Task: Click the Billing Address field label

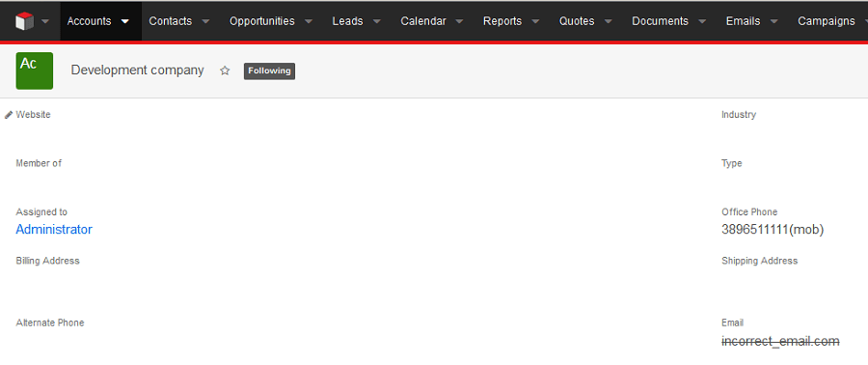Action: (47, 261)
